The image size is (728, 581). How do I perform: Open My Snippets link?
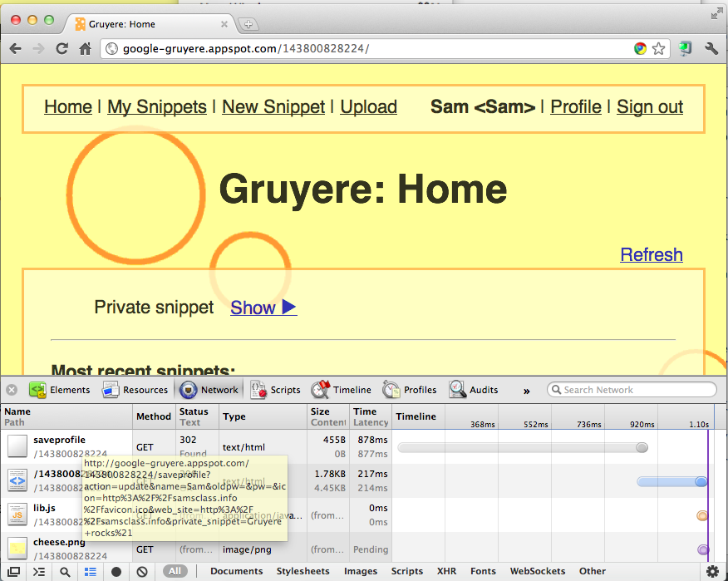coord(157,107)
